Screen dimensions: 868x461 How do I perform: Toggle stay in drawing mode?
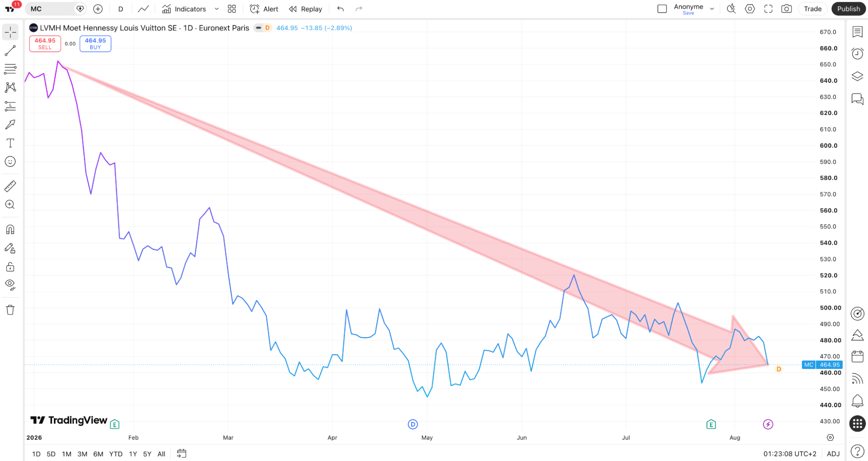pyautogui.click(x=10, y=248)
